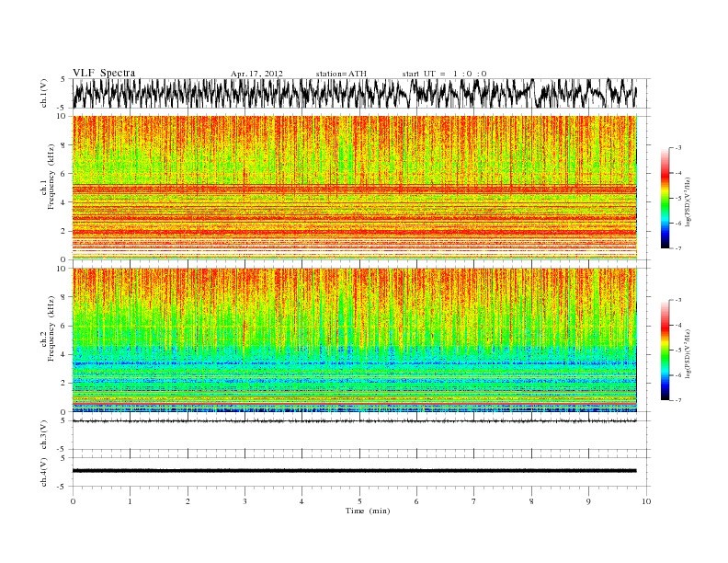Click the "-5" volt tick of ch.4 waveform
Screen dimensions: 728x563
tap(62, 487)
